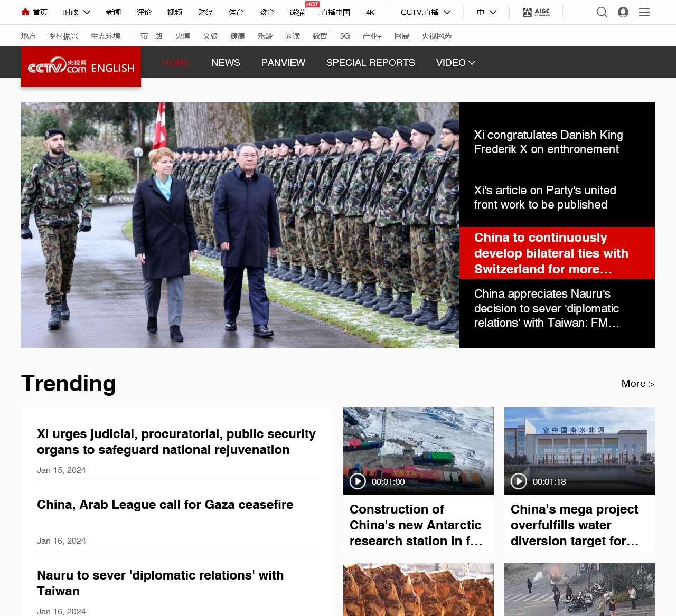
Task: Open the hamburger menu icon
Action: tap(644, 12)
